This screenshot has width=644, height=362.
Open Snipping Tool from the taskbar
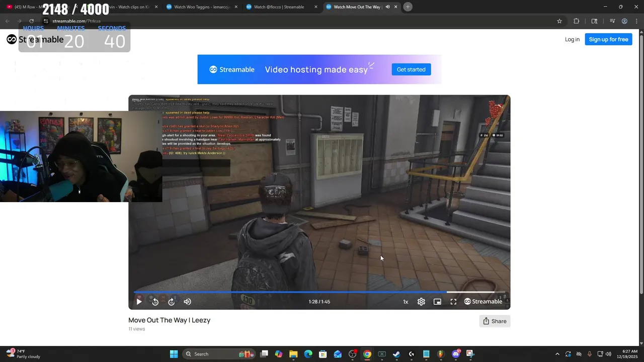(x=470, y=354)
